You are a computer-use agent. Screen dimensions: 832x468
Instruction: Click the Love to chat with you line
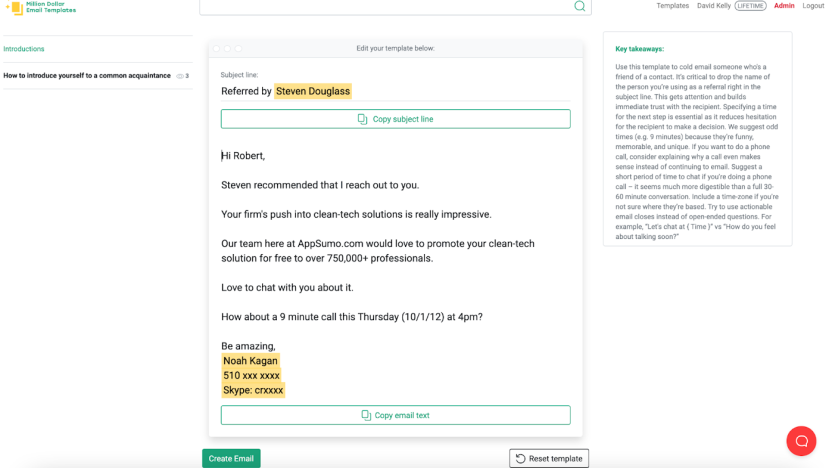pyautogui.click(x=287, y=288)
